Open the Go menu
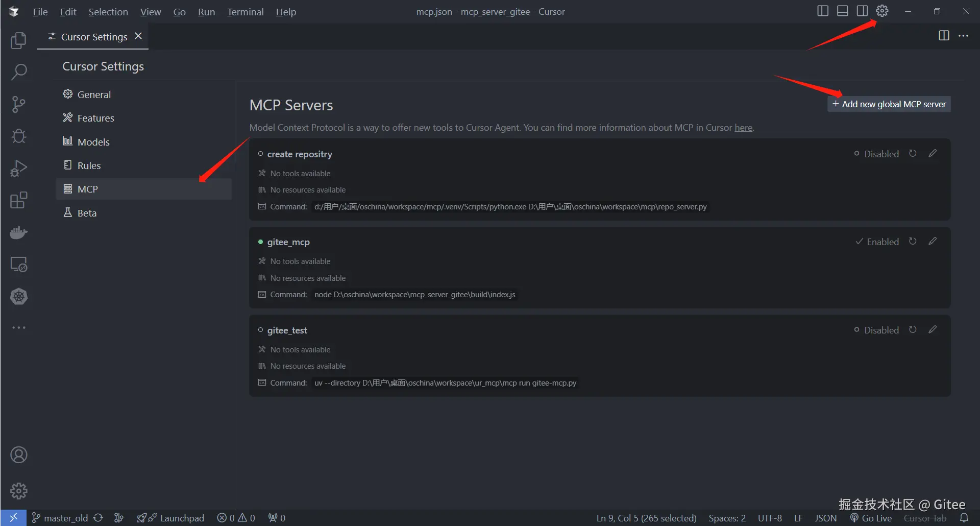 179,12
